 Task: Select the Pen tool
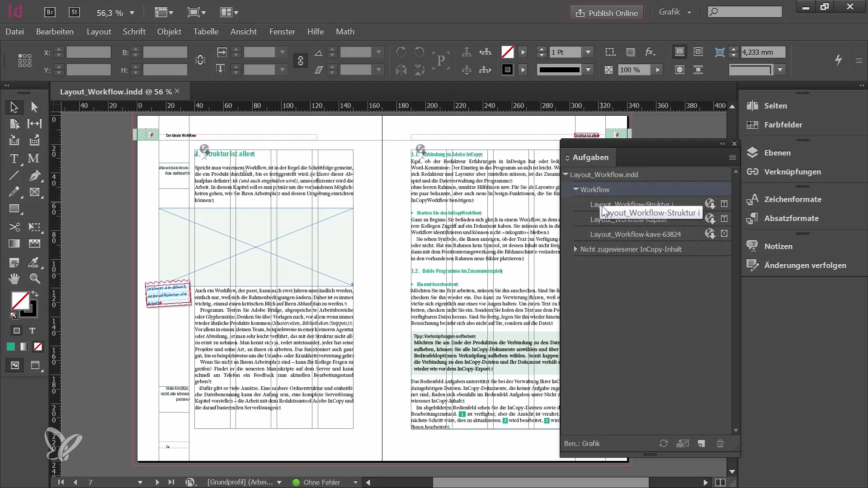click(35, 176)
